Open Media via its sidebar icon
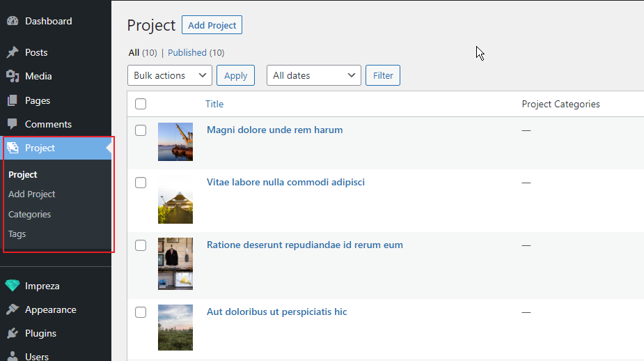Image resolution: width=644 pixels, height=361 pixels. [13, 76]
